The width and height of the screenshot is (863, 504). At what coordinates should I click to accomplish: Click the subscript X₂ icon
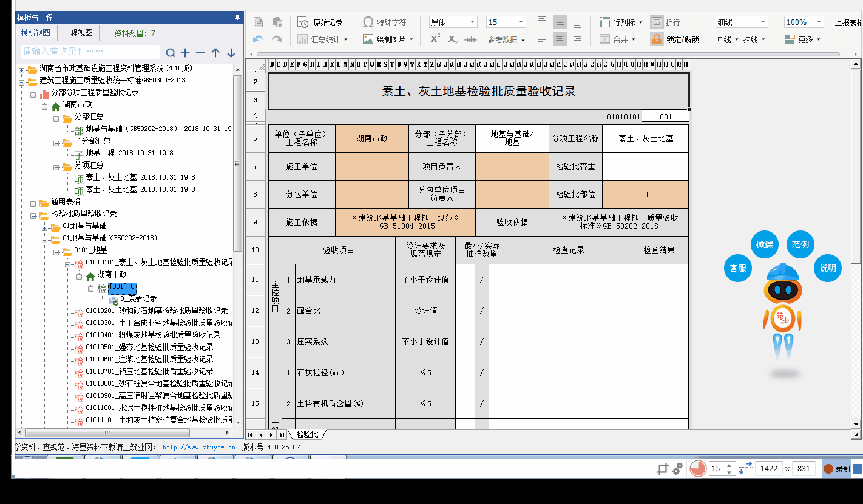pyautogui.click(x=453, y=39)
